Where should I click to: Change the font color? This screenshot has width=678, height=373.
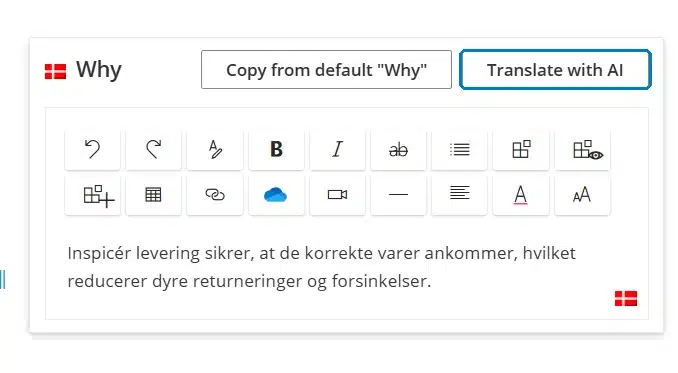(x=521, y=195)
